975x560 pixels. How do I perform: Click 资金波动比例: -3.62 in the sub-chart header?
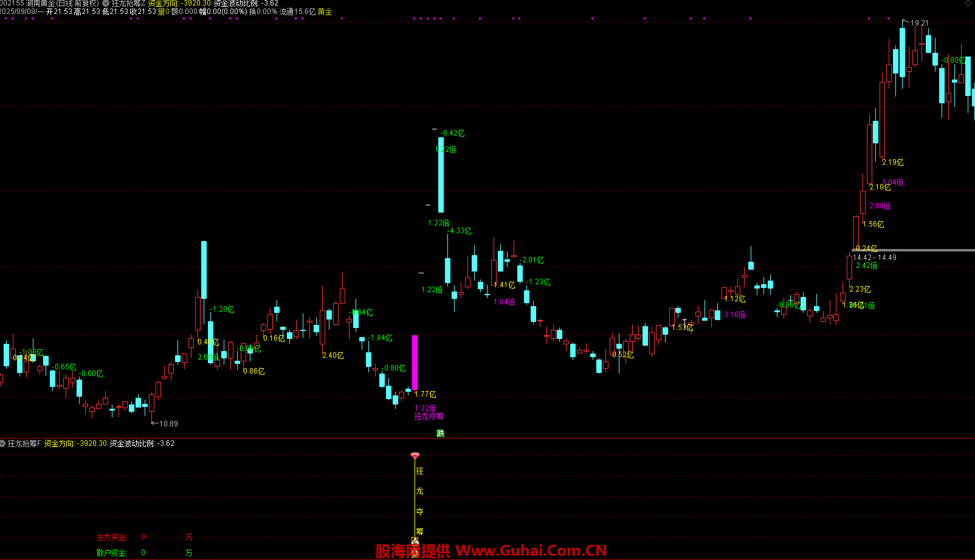point(142,443)
